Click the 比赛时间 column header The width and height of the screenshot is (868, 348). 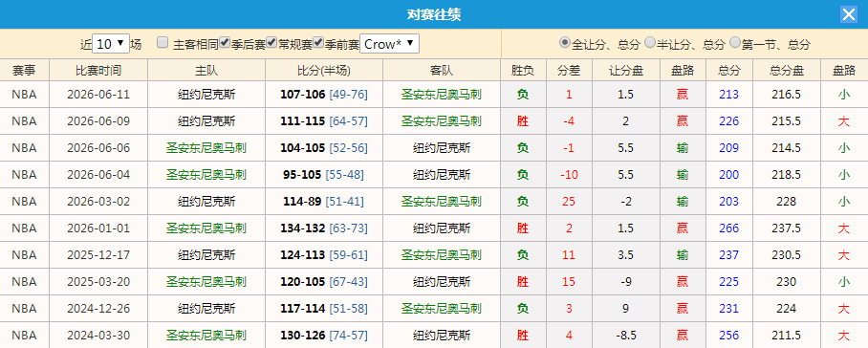98,70
